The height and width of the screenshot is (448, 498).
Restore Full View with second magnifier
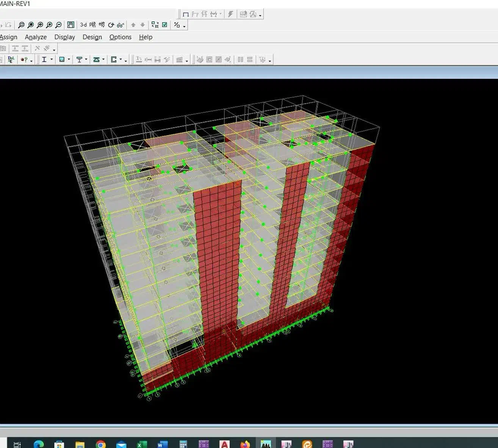pyautogui.click(x=31, y=25)
